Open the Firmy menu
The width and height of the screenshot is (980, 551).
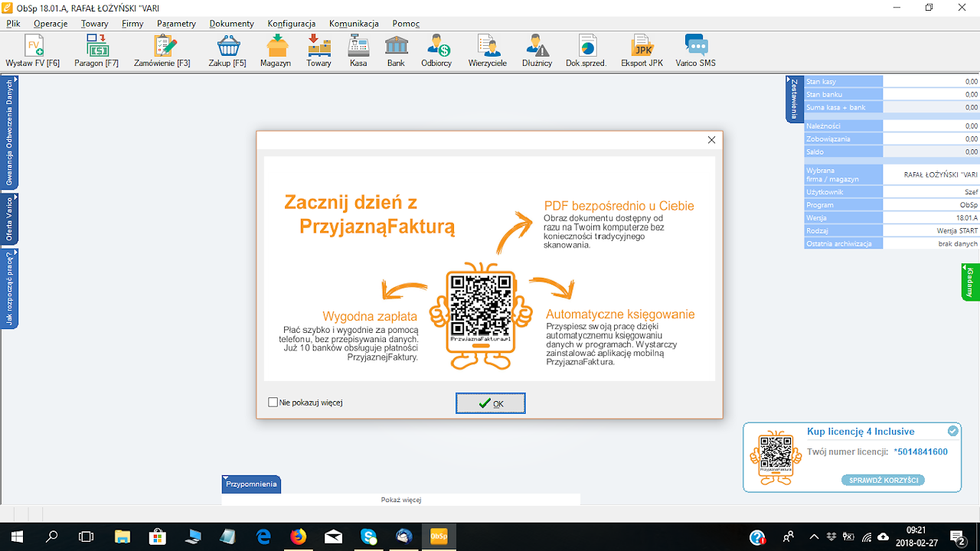132,24
